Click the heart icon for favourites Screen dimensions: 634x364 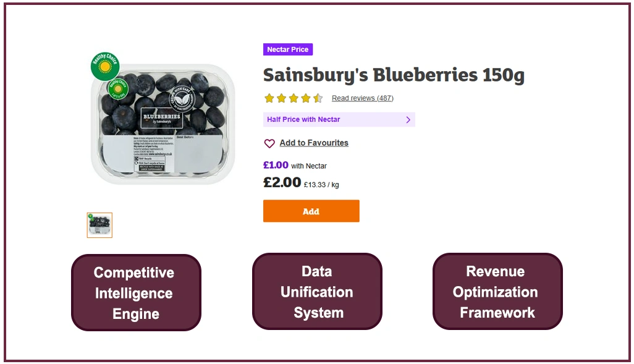click(x=269, y=143)
